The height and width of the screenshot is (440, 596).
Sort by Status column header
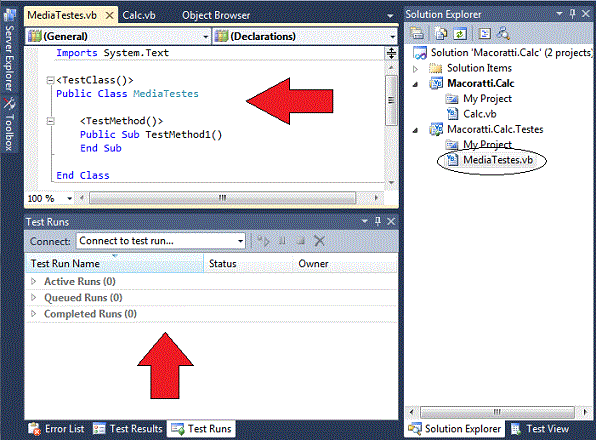[x=248, y=264]
